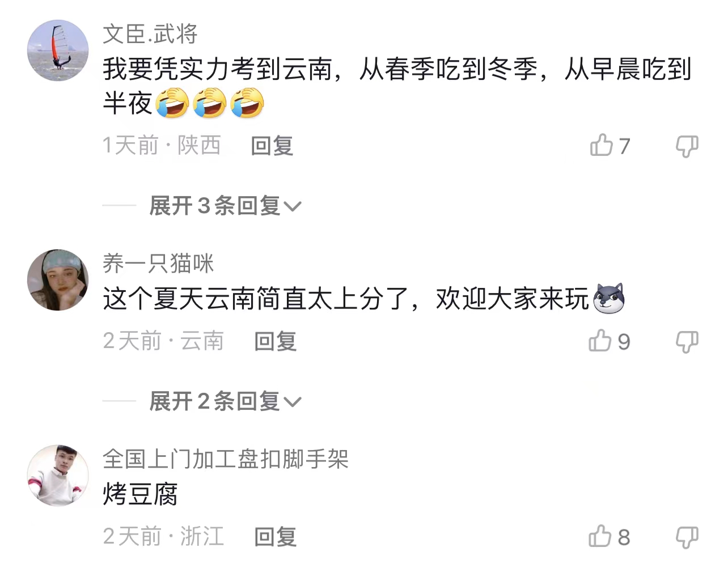This screenshot has height=577, width=728.
Task: Open the windsurfing avatar of 文臣.武将
Action: [58, 50]
